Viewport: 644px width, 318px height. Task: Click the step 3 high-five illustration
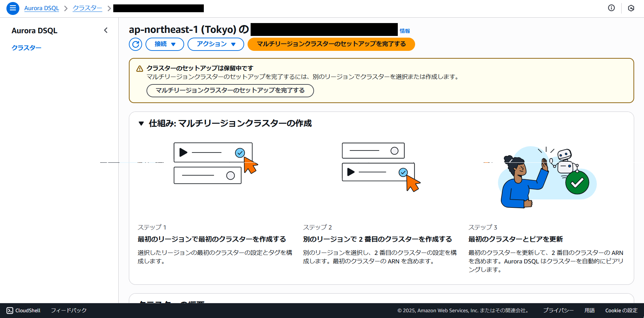(x=547, y=177)
